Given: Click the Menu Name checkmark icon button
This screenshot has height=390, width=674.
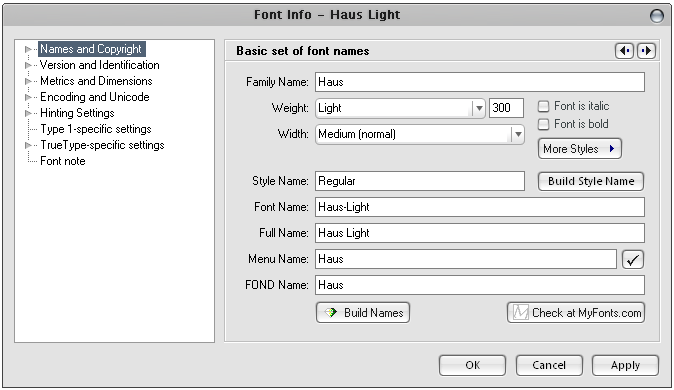Looking at the screenshot, I should [633, 259].
